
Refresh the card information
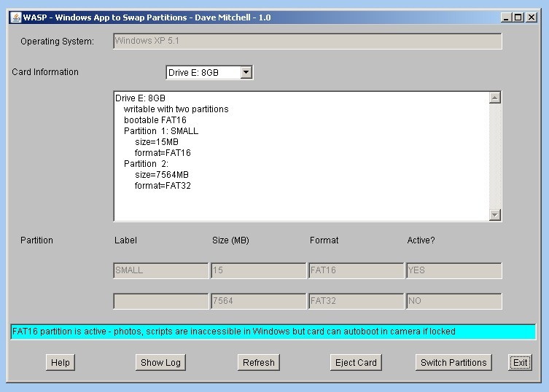click(258, 363)
